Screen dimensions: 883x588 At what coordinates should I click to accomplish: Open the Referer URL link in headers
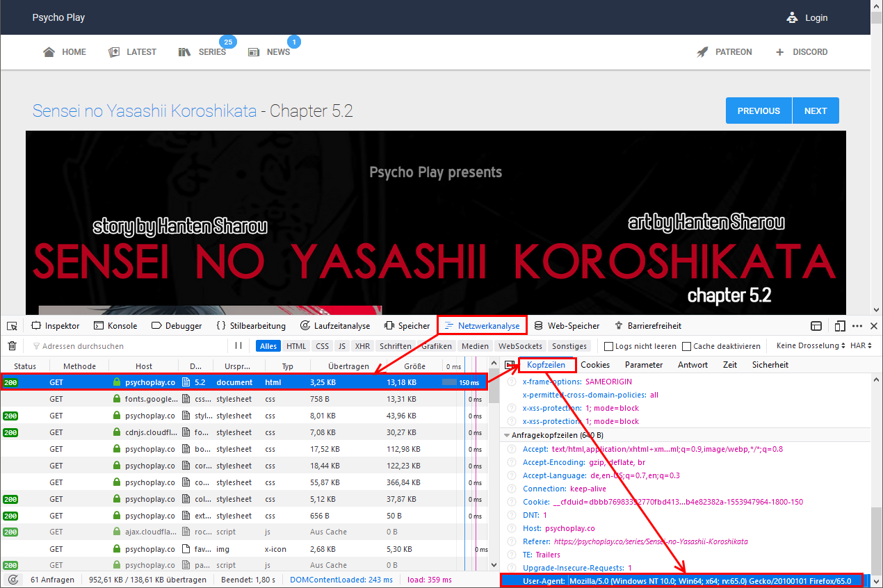point(651,541)
